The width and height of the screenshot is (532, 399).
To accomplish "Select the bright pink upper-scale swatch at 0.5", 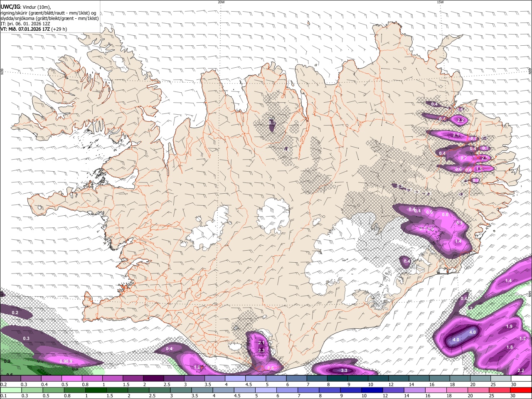I will tap(71, 378).
